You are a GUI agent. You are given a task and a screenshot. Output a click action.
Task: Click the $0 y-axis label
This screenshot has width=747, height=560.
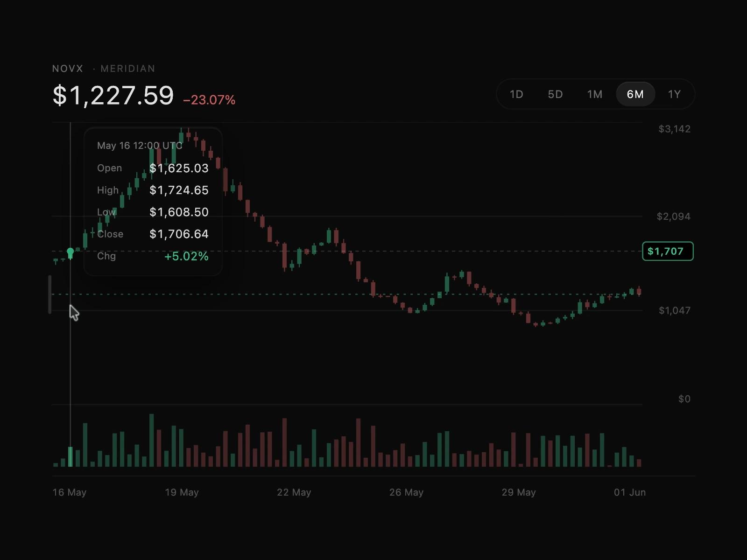point(684,399)
